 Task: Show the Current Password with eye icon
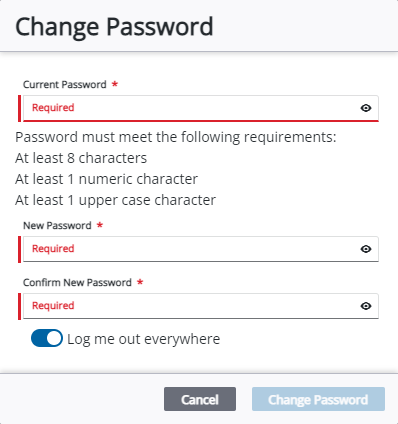click(x=366, y=108)
